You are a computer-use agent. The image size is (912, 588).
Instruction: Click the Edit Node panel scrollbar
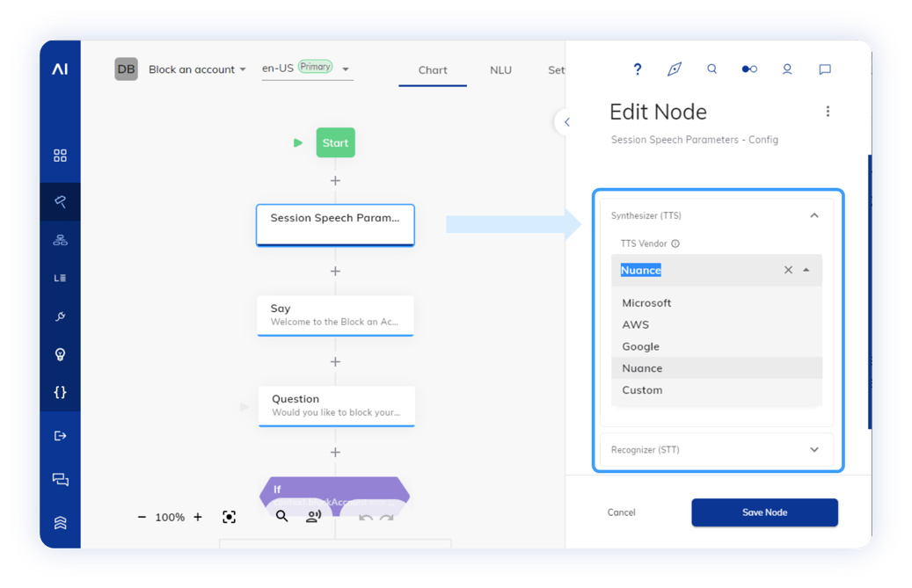[870, 292]
